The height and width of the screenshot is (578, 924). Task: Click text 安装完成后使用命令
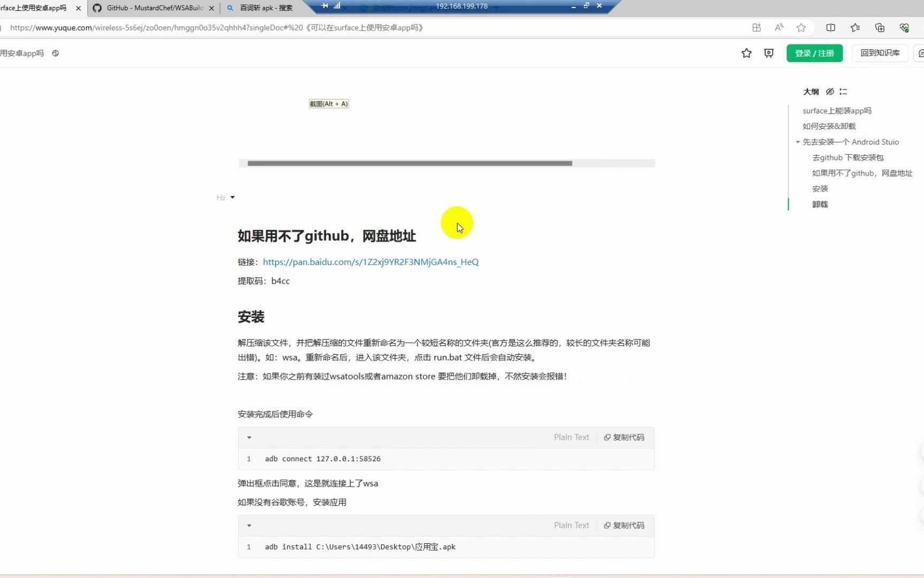(275, 414)
